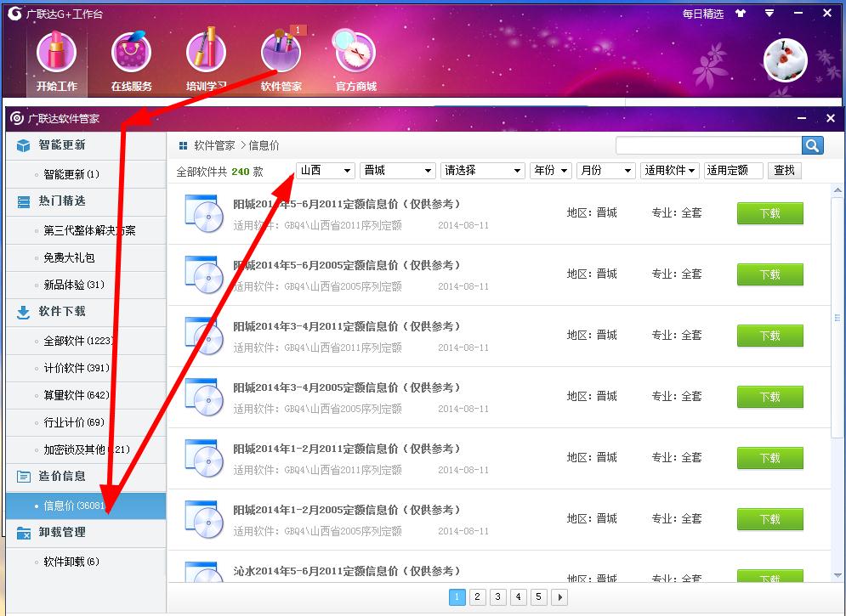The height and width of the screenshot is (616, 846).
Task: Go to page 2 of results
Action: click(478, 596)
